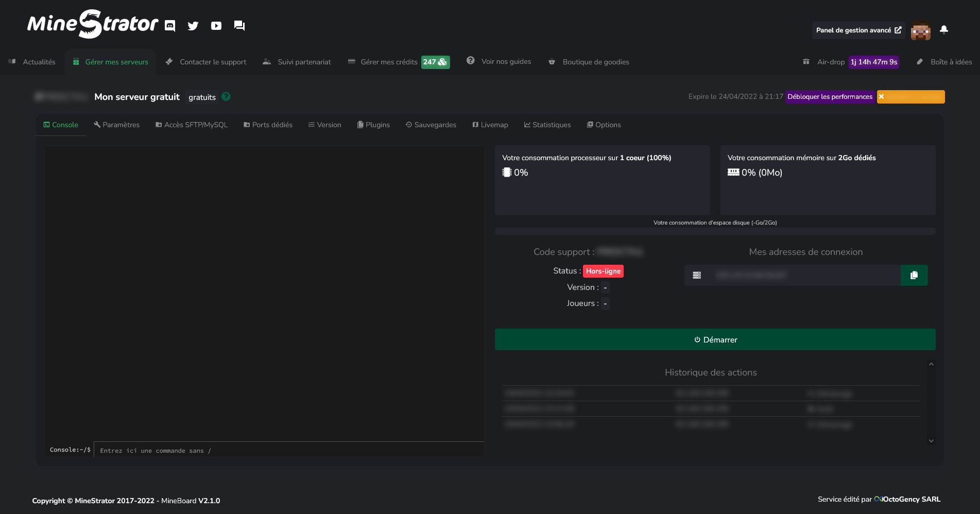The height and width of the screenshot is (514, 980).
Task: Open the Livemap tab
Action: [490, 125]
